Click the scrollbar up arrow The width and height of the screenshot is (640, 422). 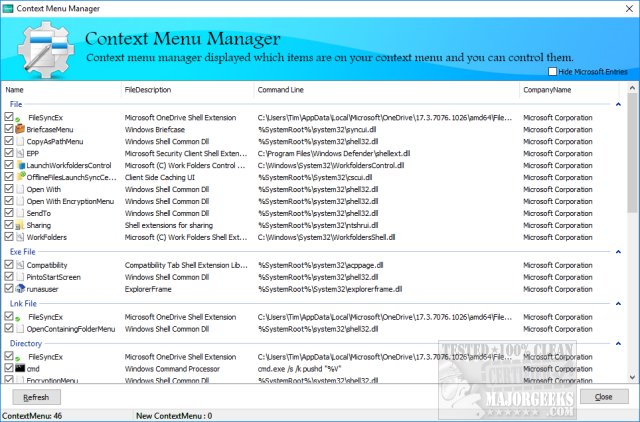tap(632, 88)
